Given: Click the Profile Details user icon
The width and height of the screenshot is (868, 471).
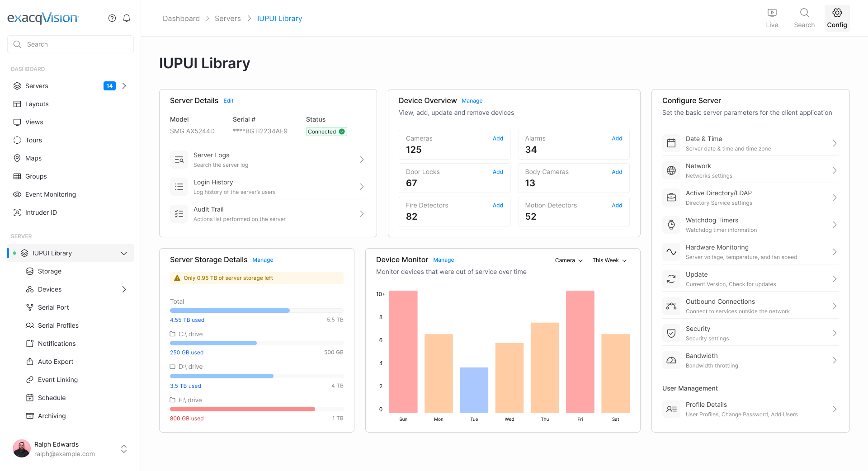Looking at the screenshot, I should tap(671, 409).
